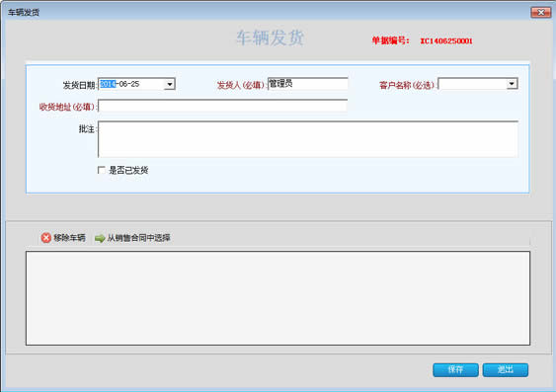This screenshot has height=392, width=556.
Task: Click document number XC1406250001 text
Action: 446,41
